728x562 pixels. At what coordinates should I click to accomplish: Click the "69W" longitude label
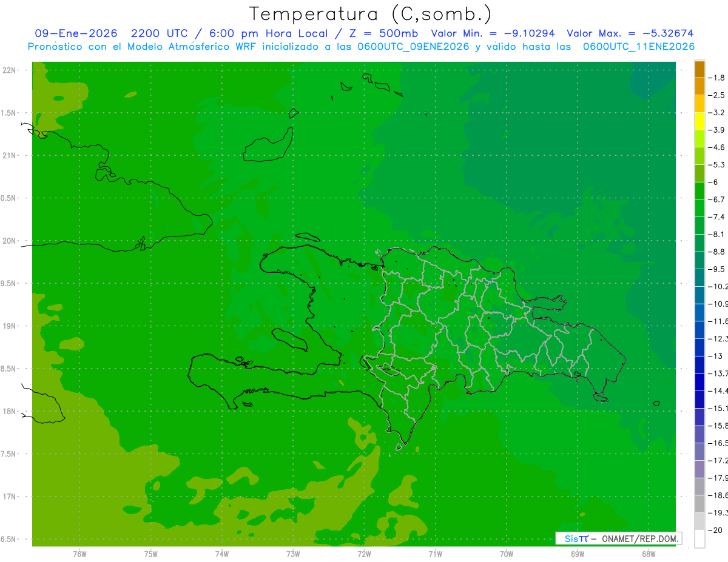pyautogui.click(x=578, y=554)
